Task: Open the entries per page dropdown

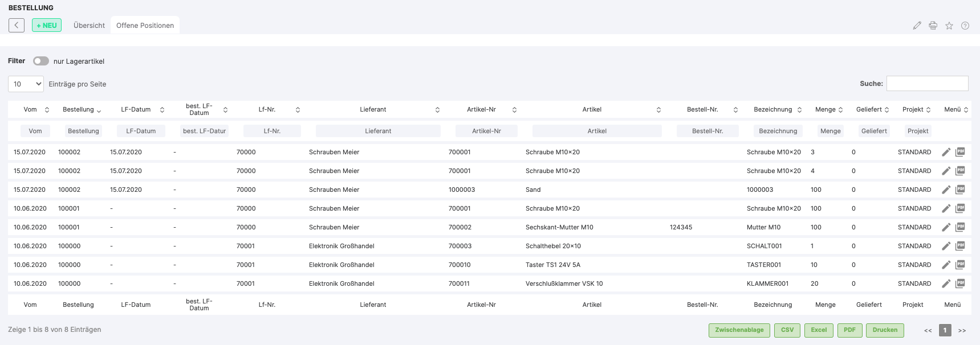Action: [26, 84]
